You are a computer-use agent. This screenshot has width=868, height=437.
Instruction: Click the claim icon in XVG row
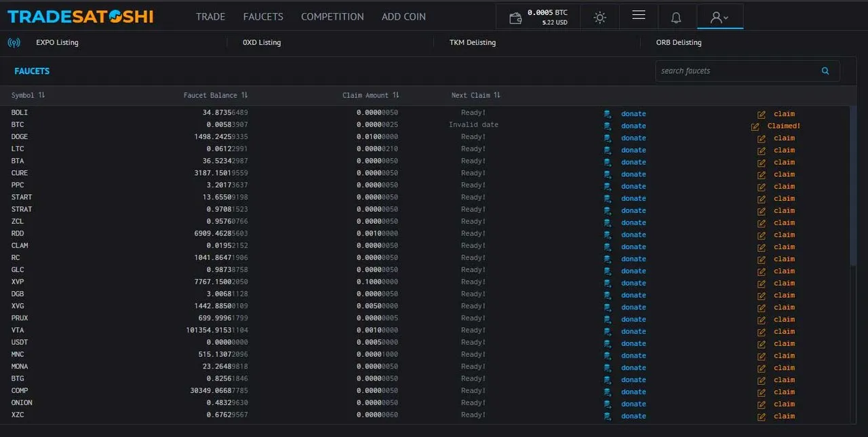point(762,307)
